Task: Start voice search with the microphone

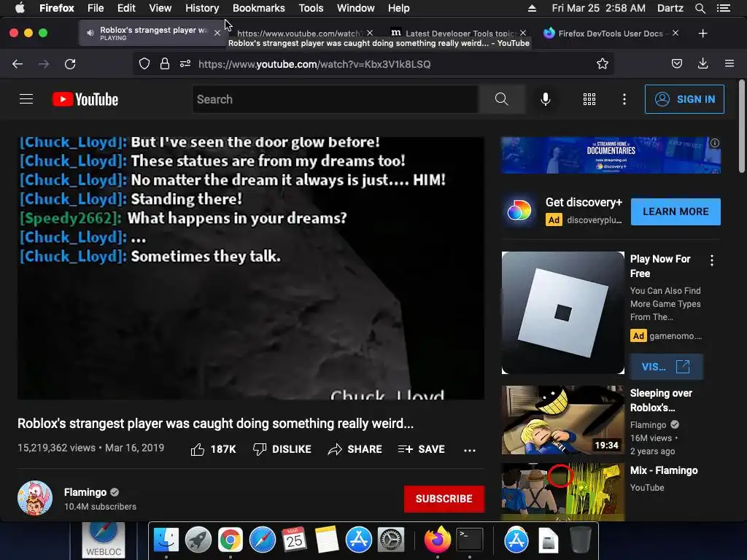Action: click(546, 99)
